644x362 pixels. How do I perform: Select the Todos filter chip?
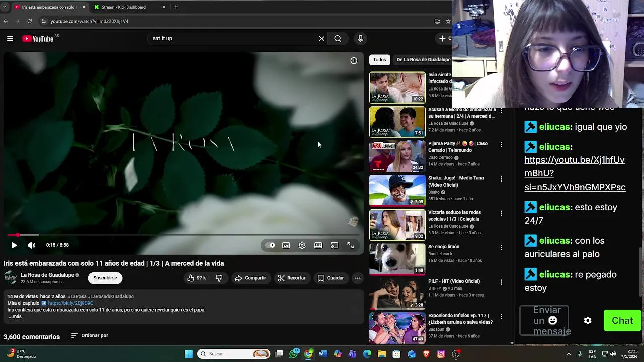point(380,60)
